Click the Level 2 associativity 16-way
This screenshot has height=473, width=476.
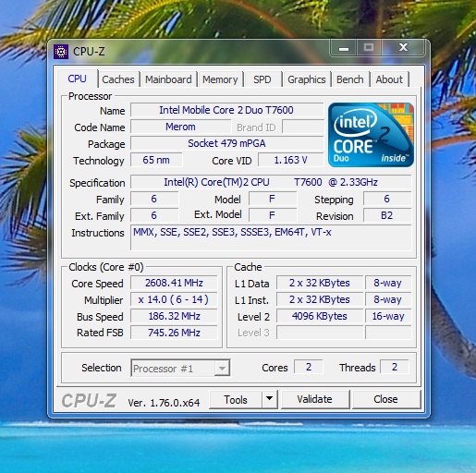click(x=388, y=316)
